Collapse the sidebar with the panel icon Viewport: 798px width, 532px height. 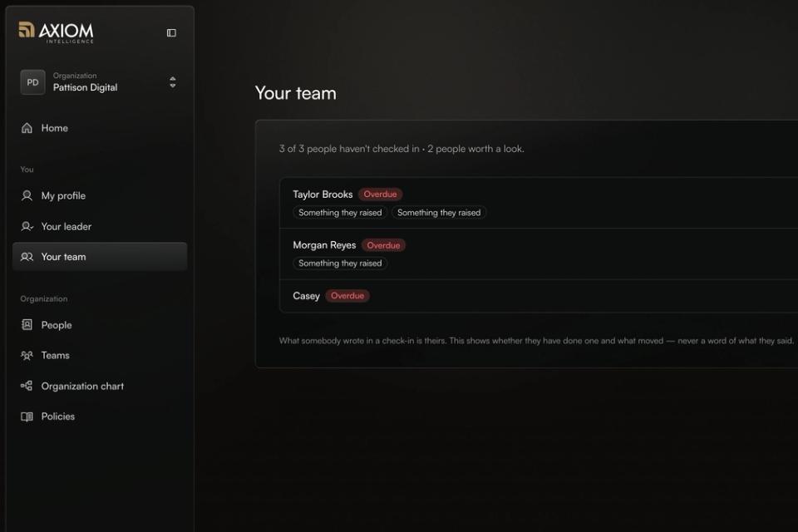point(171,33)
